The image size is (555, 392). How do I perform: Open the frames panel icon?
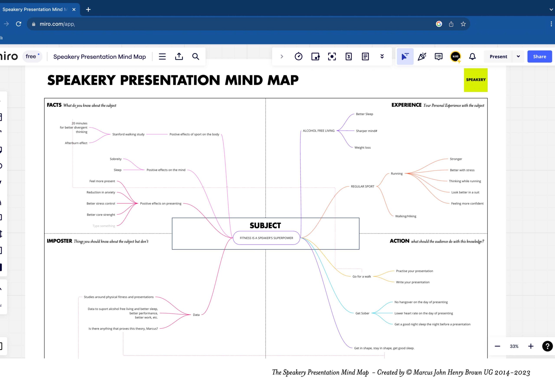click(332, 56)
